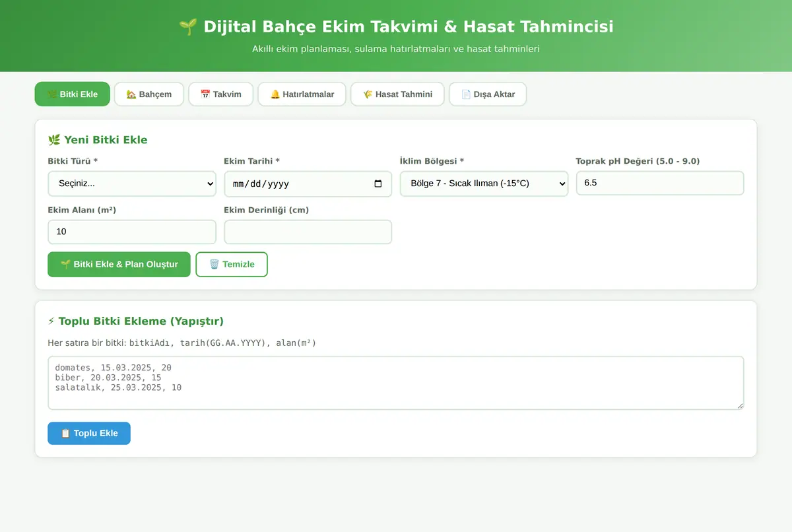Click the Toplu Ekle button
Screen dimensions: 792x532
(89, 433)
